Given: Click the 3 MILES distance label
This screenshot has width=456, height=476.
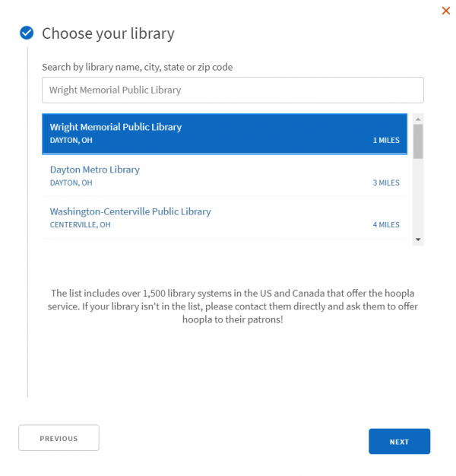Looking at the screenshot, I should (386, 182).
